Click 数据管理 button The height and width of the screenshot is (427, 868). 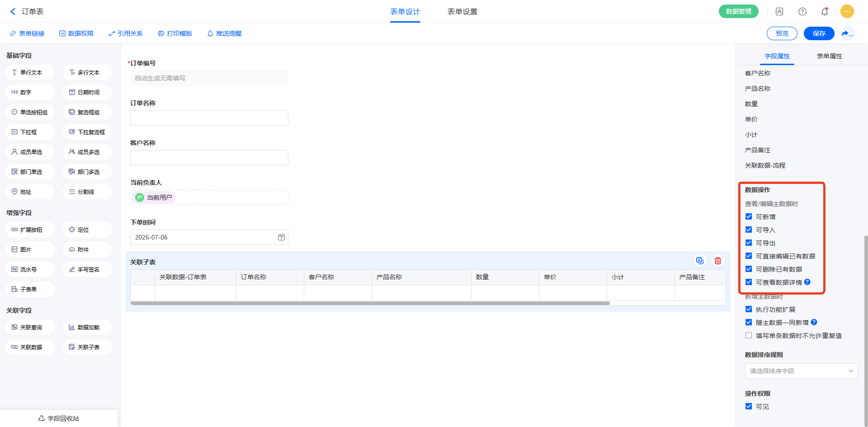(739, 11)
